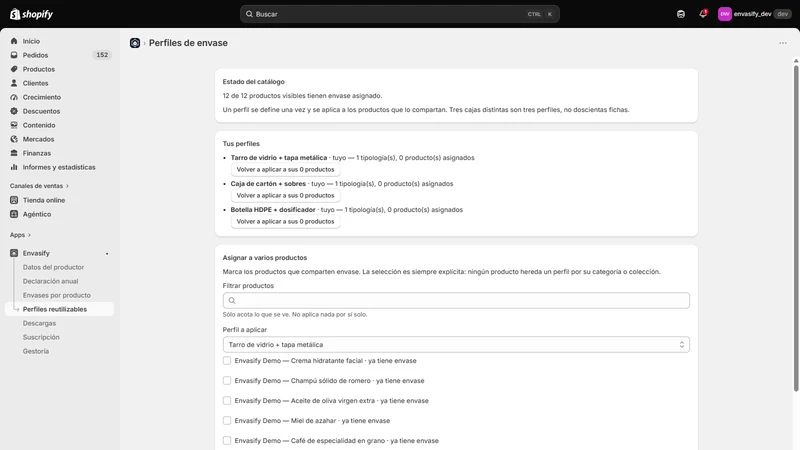Go to Informes y estadísticas
Image resolution: width=800 pixels, height=450 pixels.
click(59, 167)
